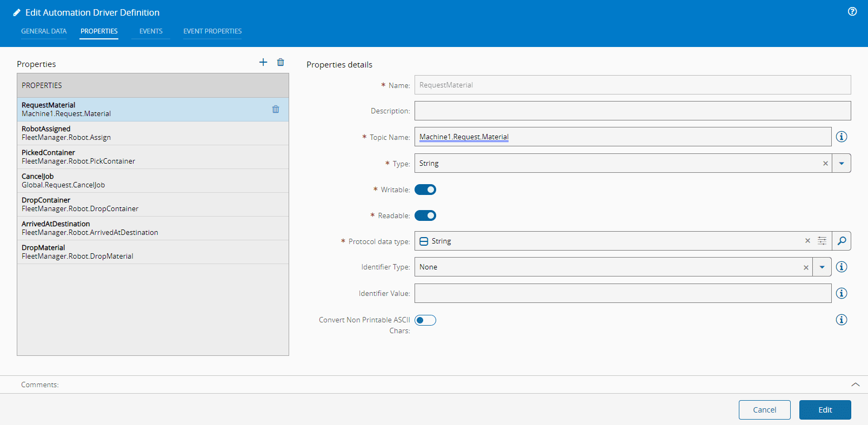Go to the Event Properties tab
The height and width of the screenshot is (425, 868).
point(212,31)
